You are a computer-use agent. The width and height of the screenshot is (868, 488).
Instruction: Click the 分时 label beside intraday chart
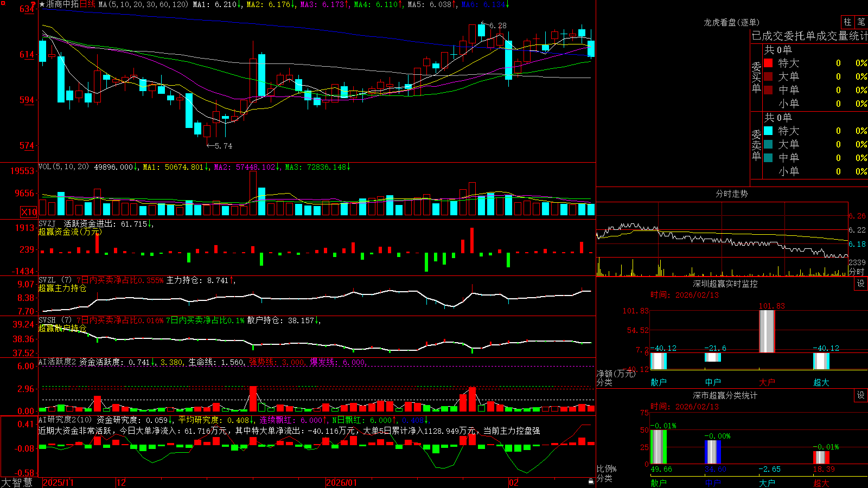857,271
